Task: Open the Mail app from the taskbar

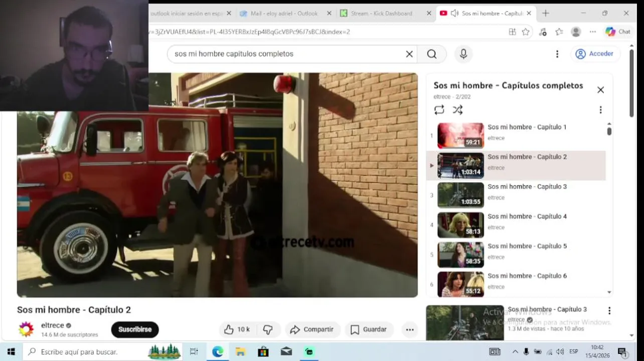Action: (286, 351)
